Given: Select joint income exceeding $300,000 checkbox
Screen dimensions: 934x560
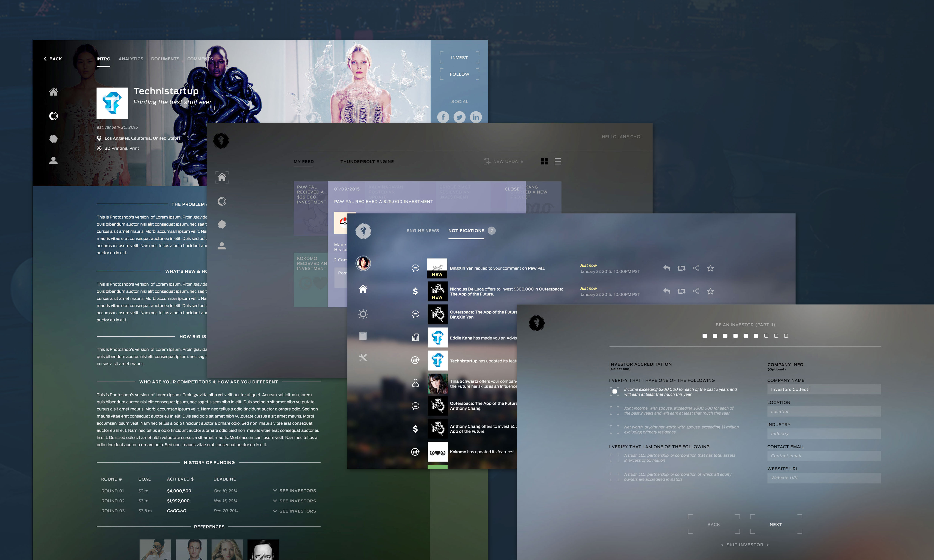Looking at the screenshot, I should [x=614, y=410].
